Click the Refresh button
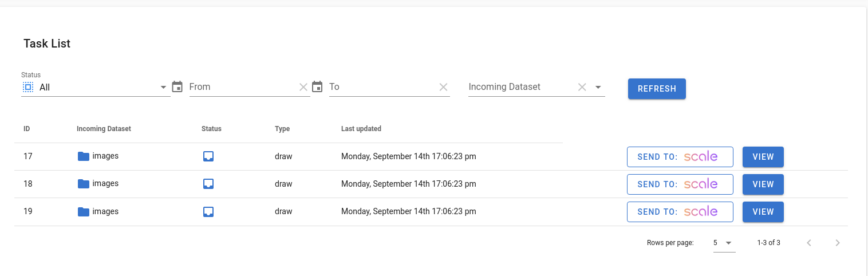This screenshot has width=868, height=276. 657,89
